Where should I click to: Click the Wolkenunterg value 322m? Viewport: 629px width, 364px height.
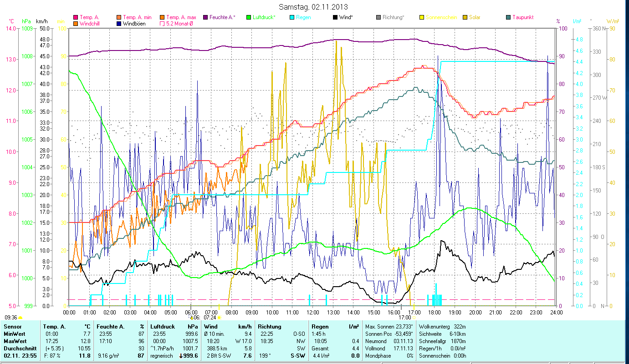click(459, 326)
